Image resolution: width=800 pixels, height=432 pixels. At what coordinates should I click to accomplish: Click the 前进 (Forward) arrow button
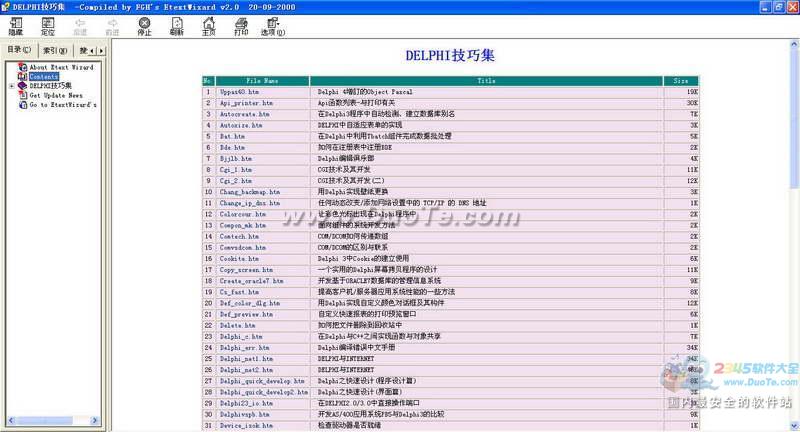pyautogui.click(x=112, y=26)
